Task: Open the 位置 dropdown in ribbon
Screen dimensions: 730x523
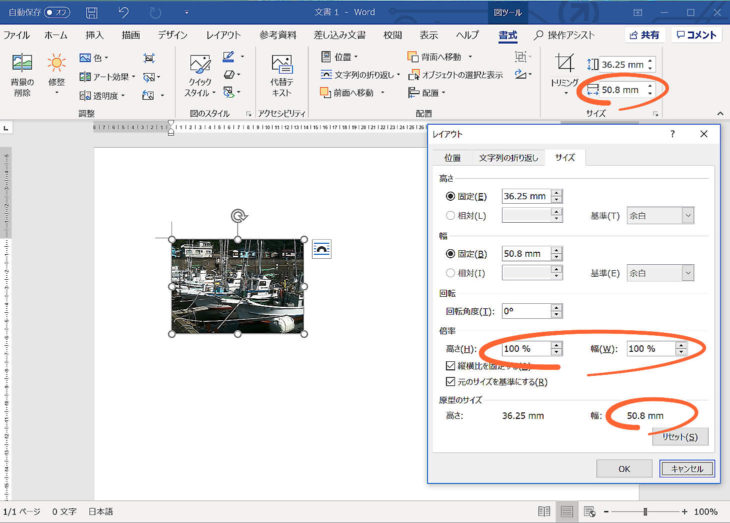Action: (x=341, y=57)
